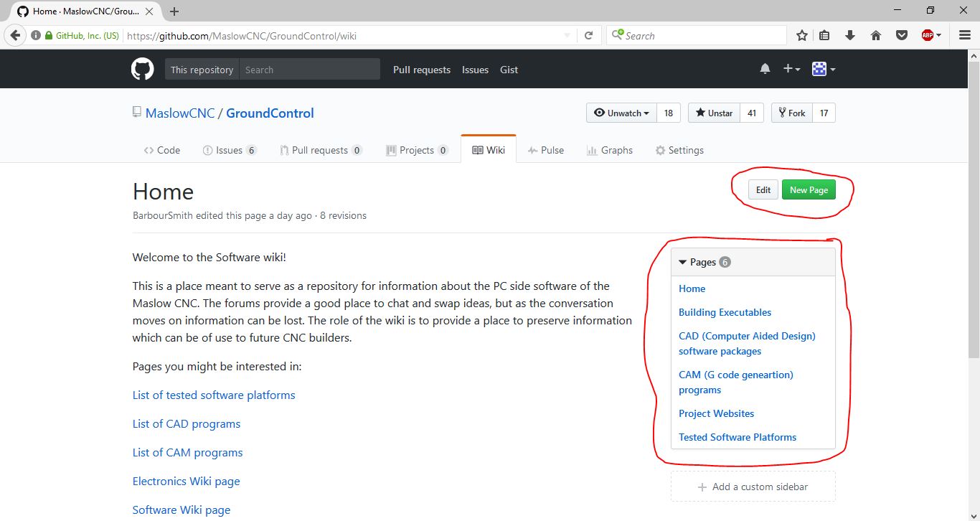The image size is (980, 521).
Task: Open List of tested software platforms
Action: tap(214, 395)
